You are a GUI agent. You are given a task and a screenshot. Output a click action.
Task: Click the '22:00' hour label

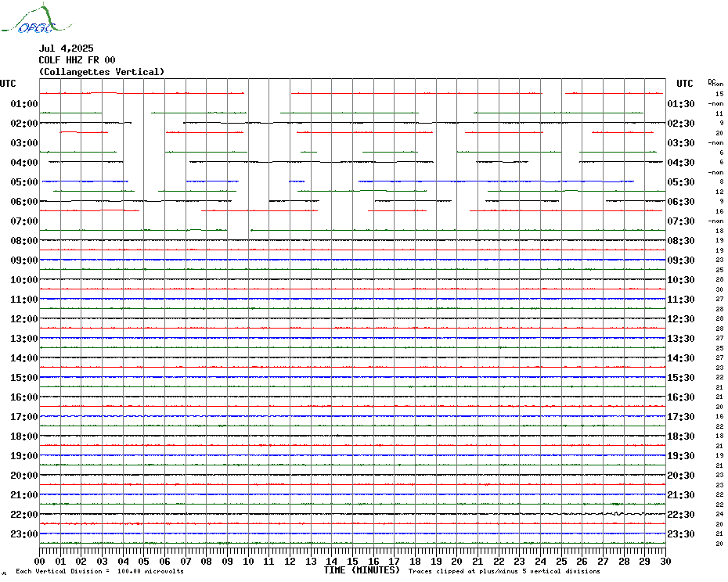pyautogui.click(x=24, y=514)
